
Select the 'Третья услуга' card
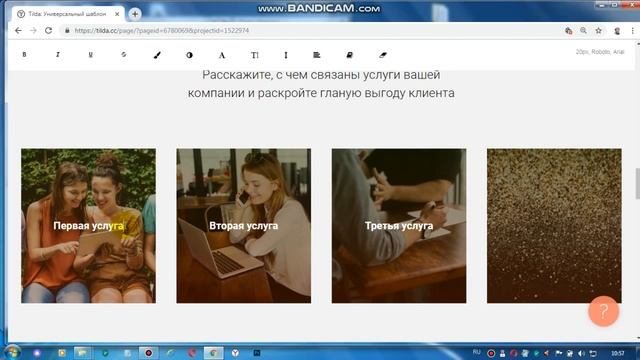(x=399, y=226)
